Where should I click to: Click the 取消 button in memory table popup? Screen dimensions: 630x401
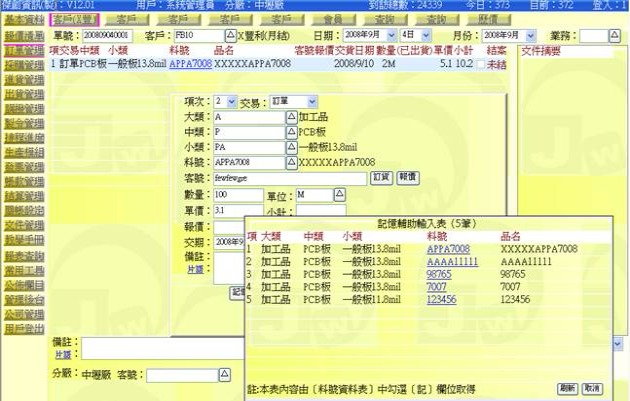click(592, 387)
